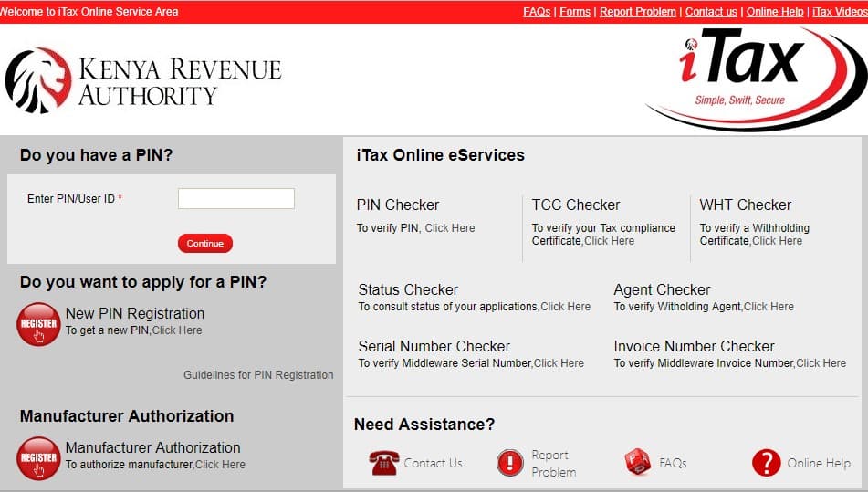Click the 'Do you have a PIN?' heading
Screen dimensions: 868x493
(97, 155)
